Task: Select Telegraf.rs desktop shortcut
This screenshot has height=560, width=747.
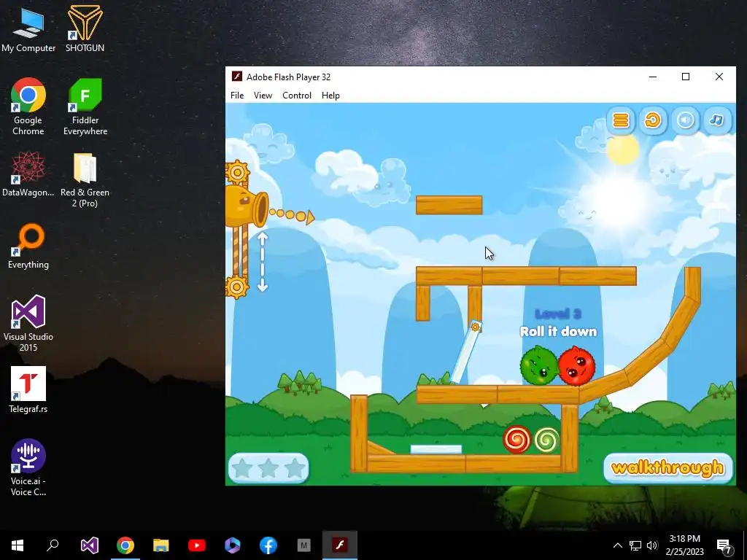Action: pos(28,390)
